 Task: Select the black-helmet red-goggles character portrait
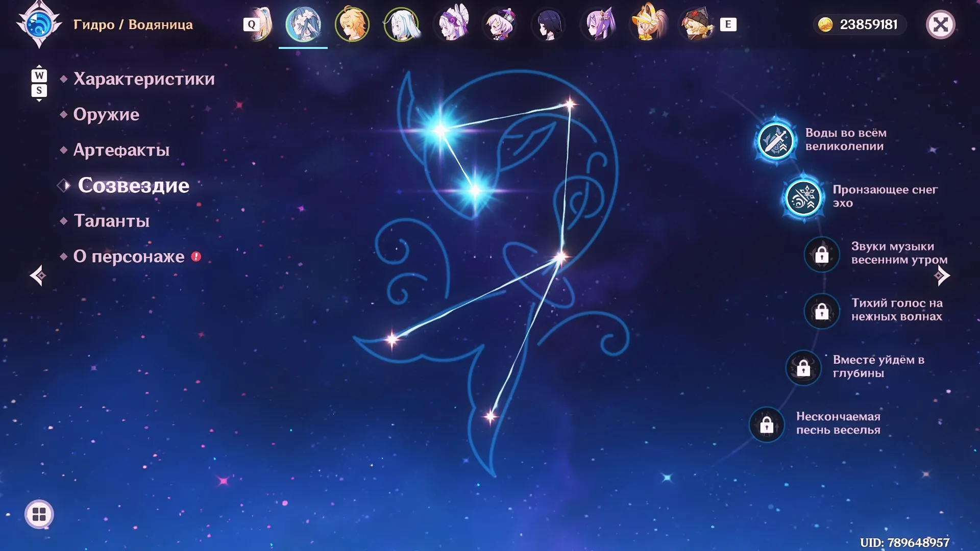coord(696,24)
